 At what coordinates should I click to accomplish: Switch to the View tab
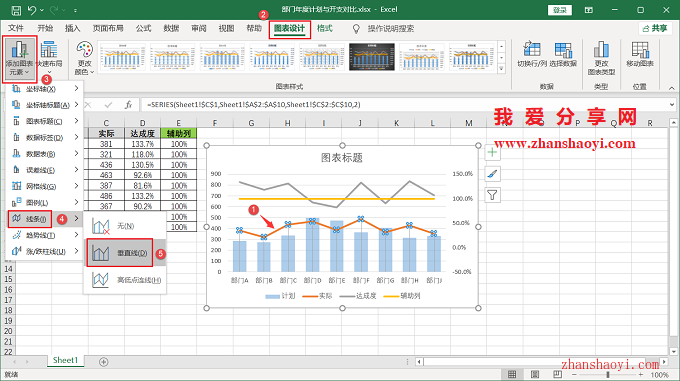click(x=226, y=28)
